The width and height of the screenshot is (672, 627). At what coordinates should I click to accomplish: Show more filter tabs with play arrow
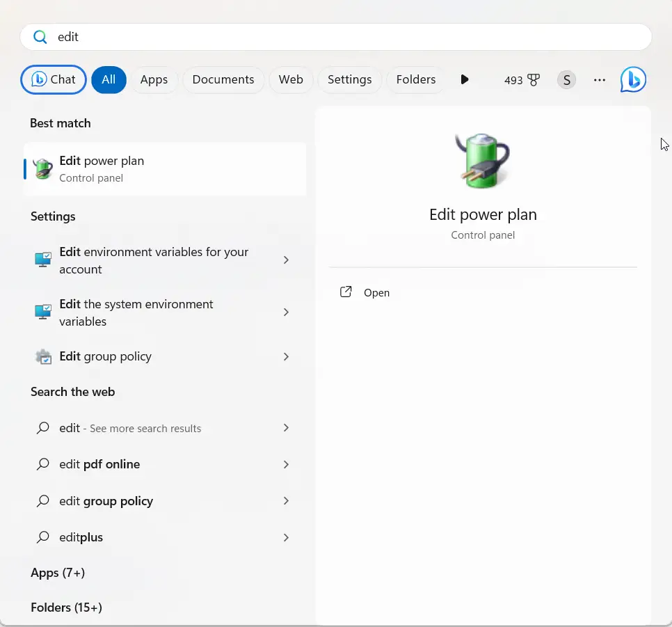(465, 80)
